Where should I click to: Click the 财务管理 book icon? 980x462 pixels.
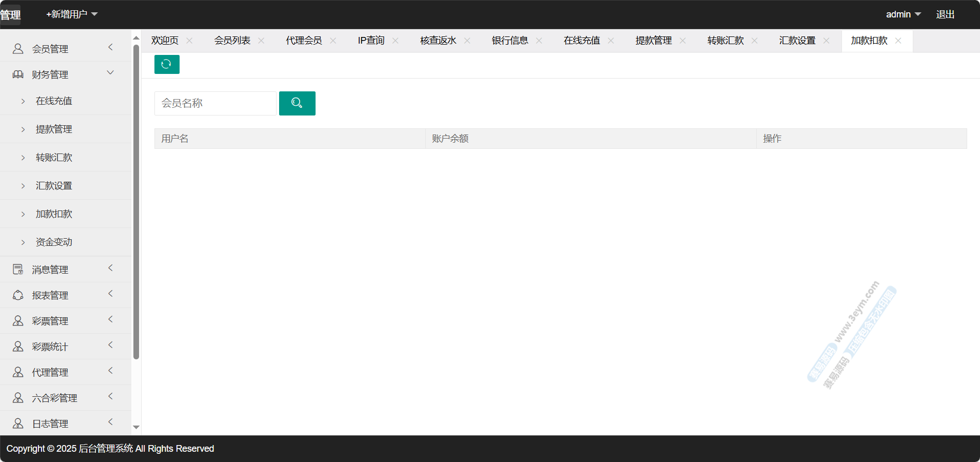(x=18, y=74)
